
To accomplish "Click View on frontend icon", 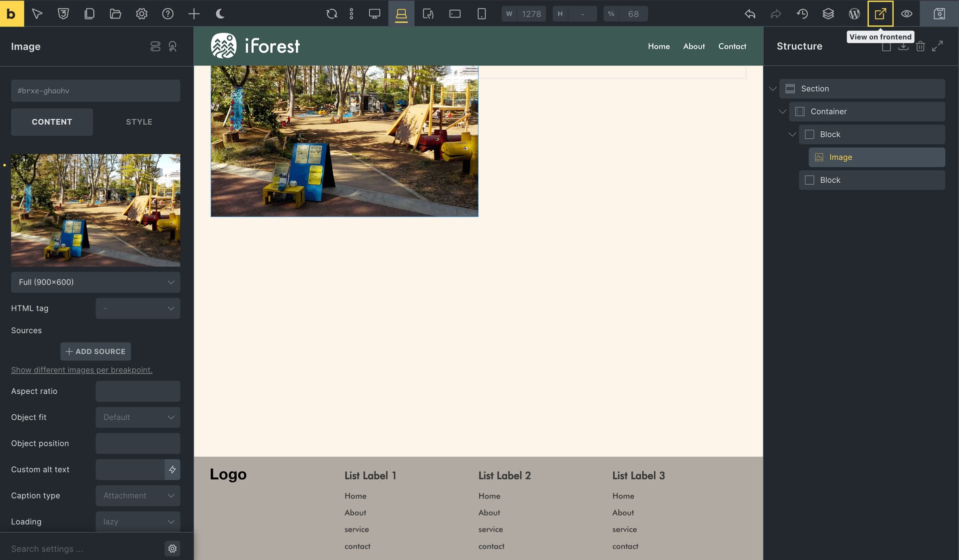I will click(x=881, y=13).
